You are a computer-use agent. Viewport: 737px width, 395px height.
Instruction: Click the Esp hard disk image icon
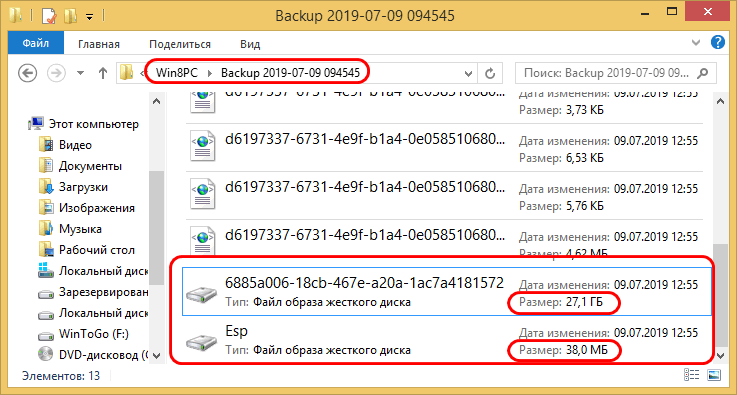pos(203,344)
